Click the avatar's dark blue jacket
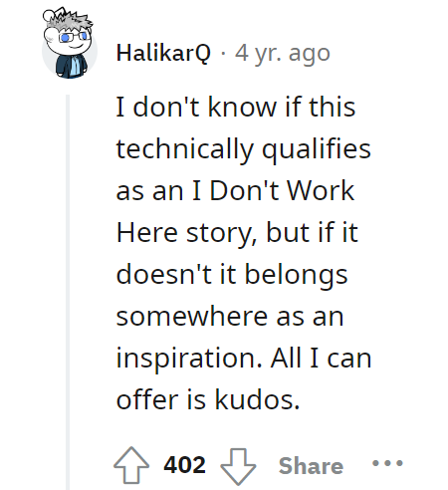This screenshot has width=448, height=490. tap(71, 67)
